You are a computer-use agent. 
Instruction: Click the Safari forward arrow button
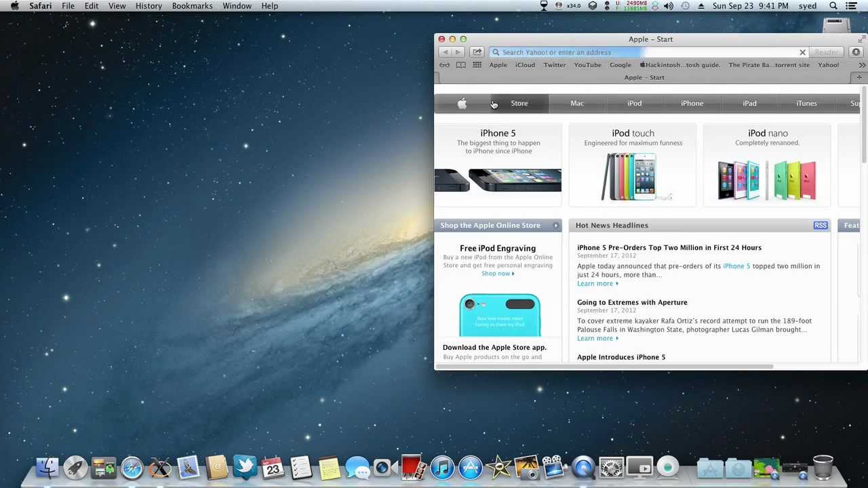pyautogui.click(x=458, y=52)
